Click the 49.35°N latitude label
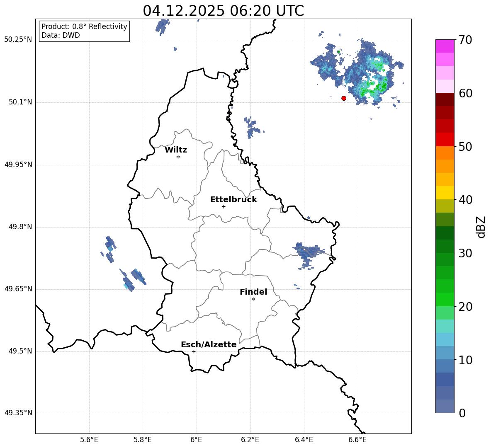This screenshot has height=448, width=491. click(18, 413)
